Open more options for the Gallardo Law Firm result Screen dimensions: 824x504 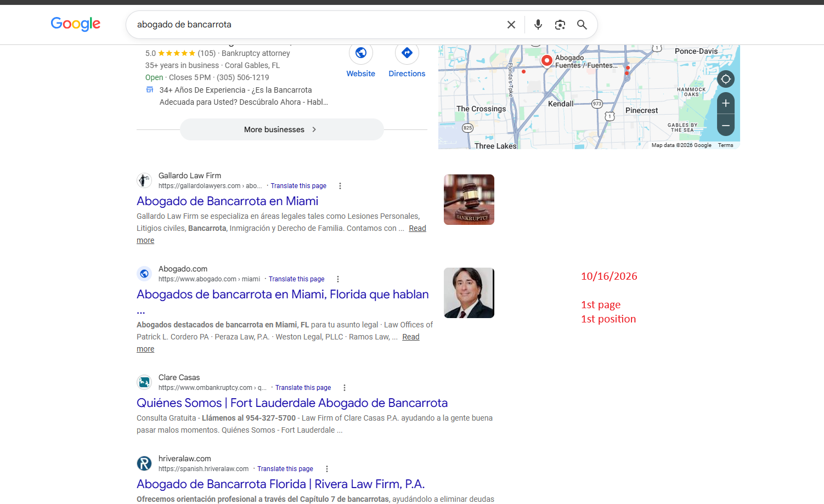[340, 186]
